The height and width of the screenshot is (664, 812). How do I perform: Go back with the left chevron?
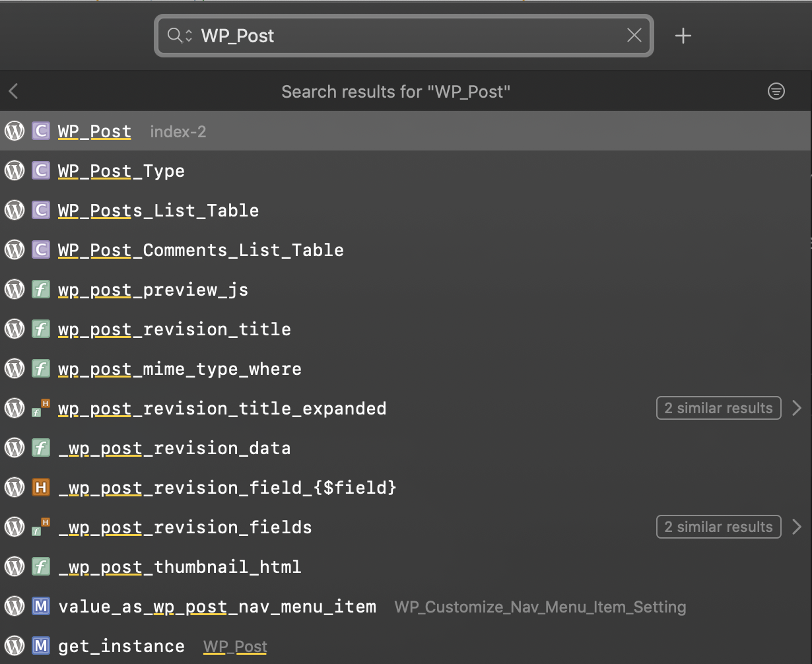click(x=13, y=91)
